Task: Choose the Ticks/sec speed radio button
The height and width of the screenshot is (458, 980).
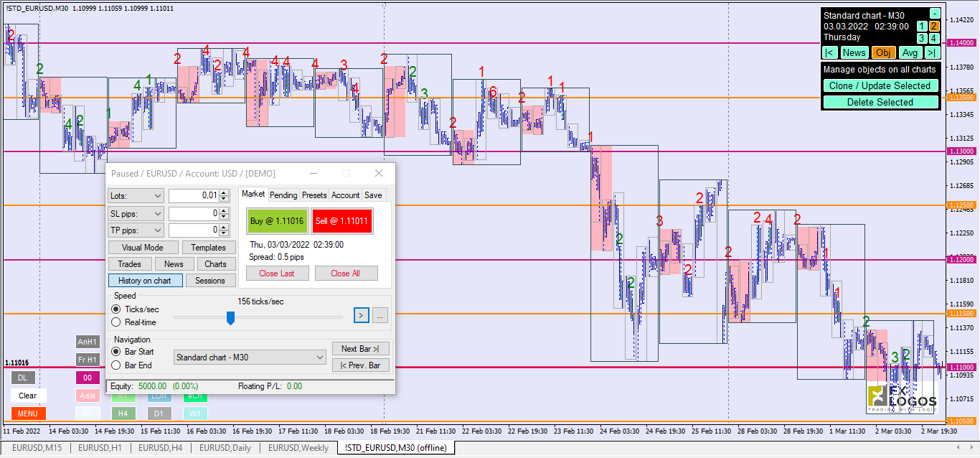Action: 116,309
